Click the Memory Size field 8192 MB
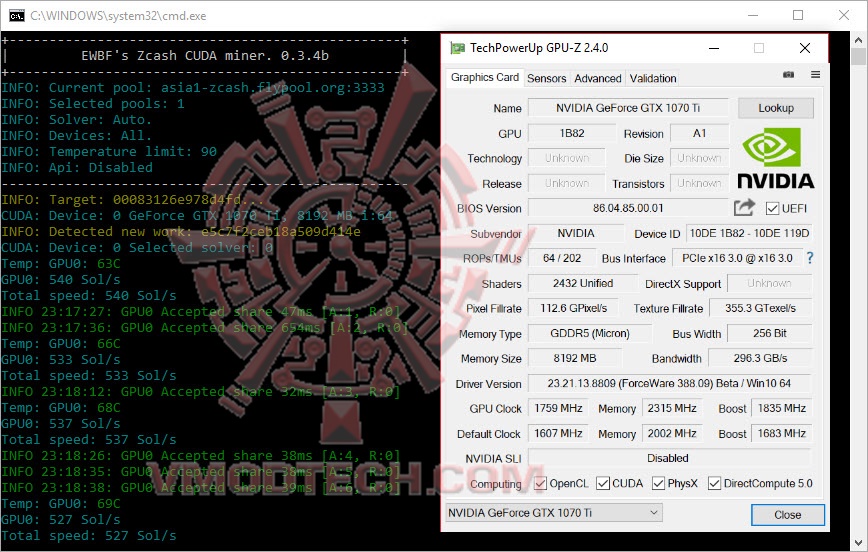 pos(575,358)
